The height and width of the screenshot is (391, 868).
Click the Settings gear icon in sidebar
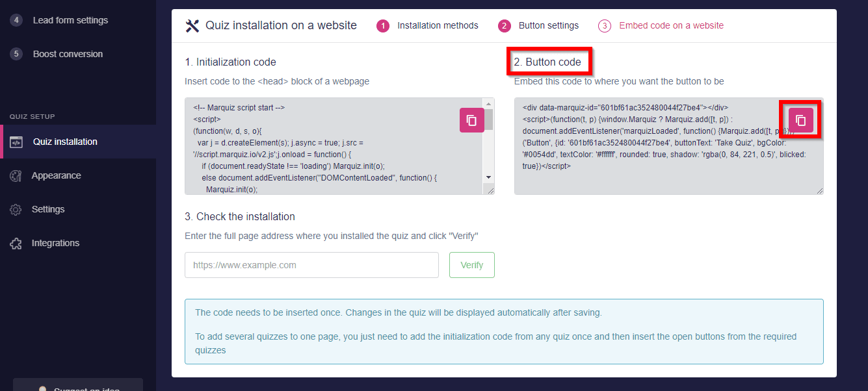tap(16, 209)
